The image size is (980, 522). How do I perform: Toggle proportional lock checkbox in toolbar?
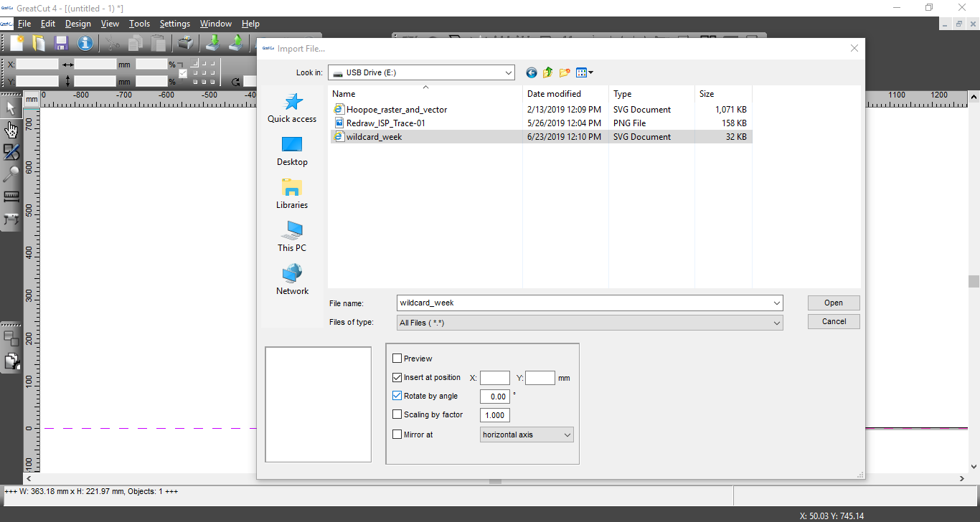point(183,73)
